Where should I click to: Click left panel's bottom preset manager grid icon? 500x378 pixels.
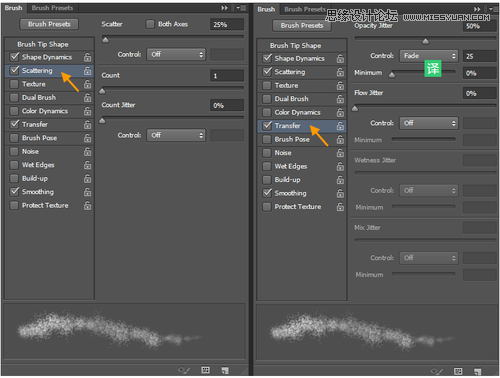pyautogui.click(x=205, y=370)
